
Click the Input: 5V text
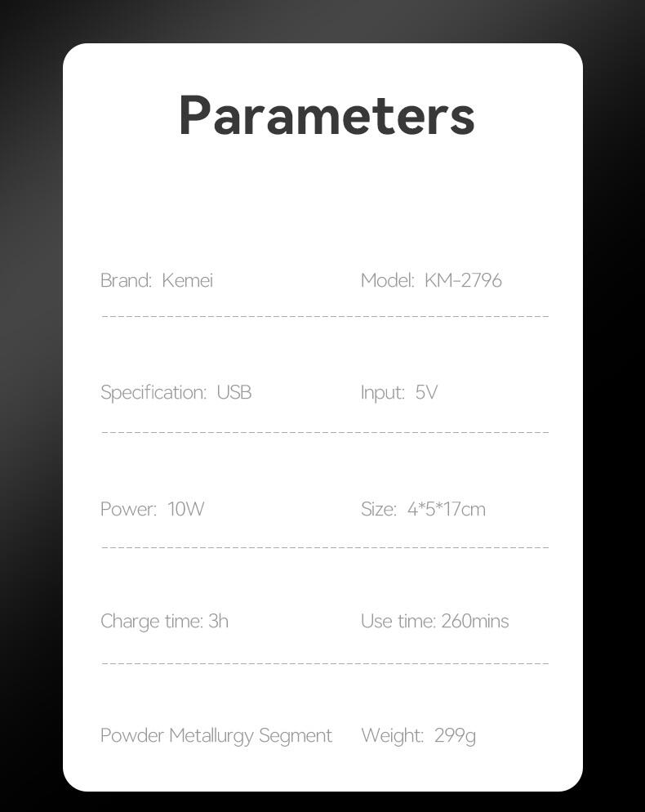398,392
